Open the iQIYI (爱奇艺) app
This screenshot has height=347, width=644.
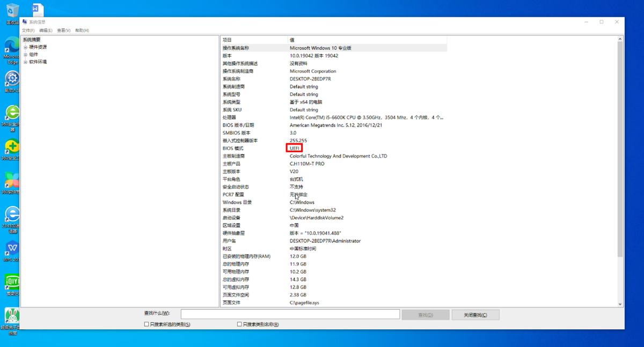click(11, 281)
